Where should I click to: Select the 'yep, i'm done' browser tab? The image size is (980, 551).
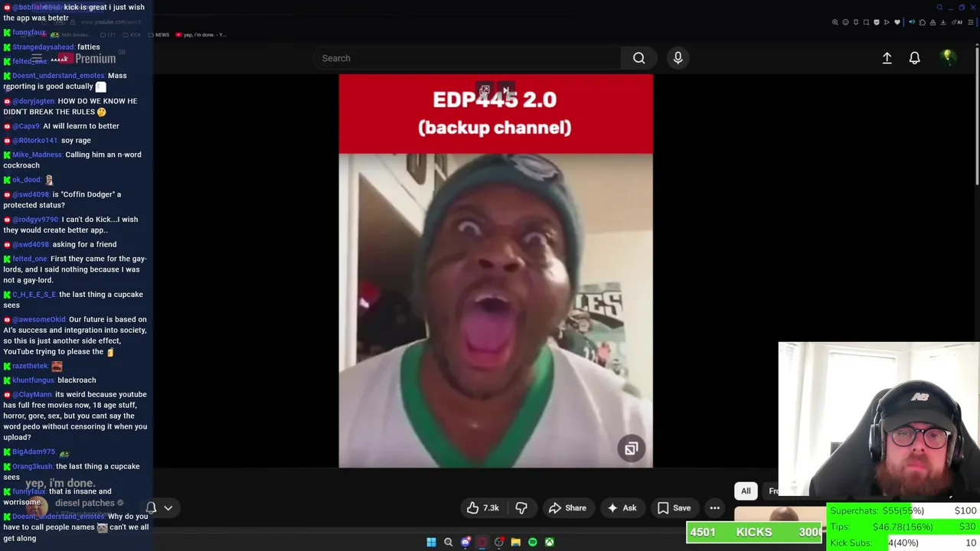click(x=201, y=34)
